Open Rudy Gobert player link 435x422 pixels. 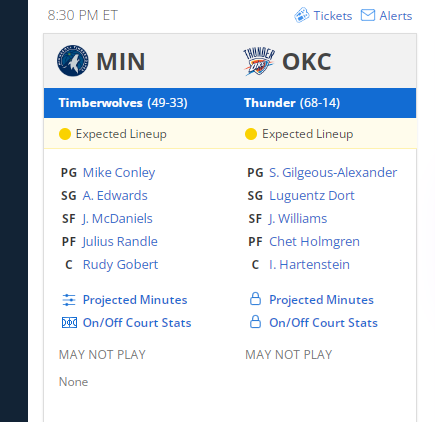[120, 265]
